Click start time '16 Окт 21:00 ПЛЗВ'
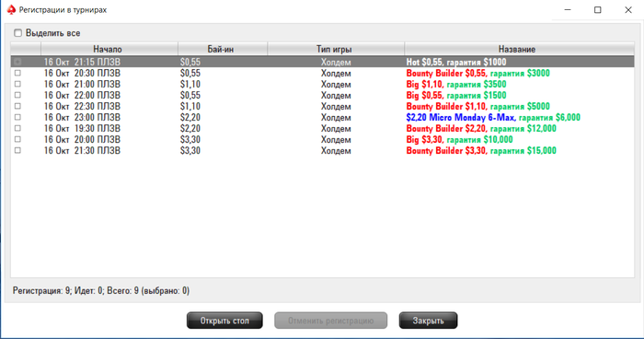The image size is (644, 339). coord(82,85)
